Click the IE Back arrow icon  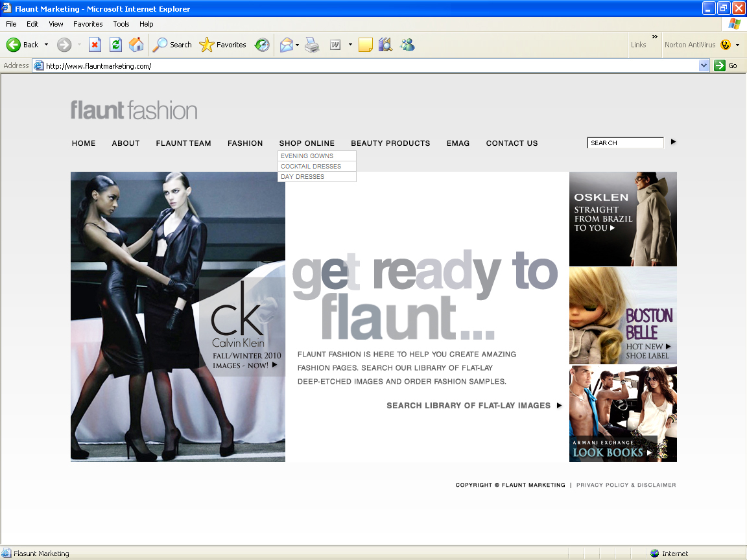pos(14,45)
